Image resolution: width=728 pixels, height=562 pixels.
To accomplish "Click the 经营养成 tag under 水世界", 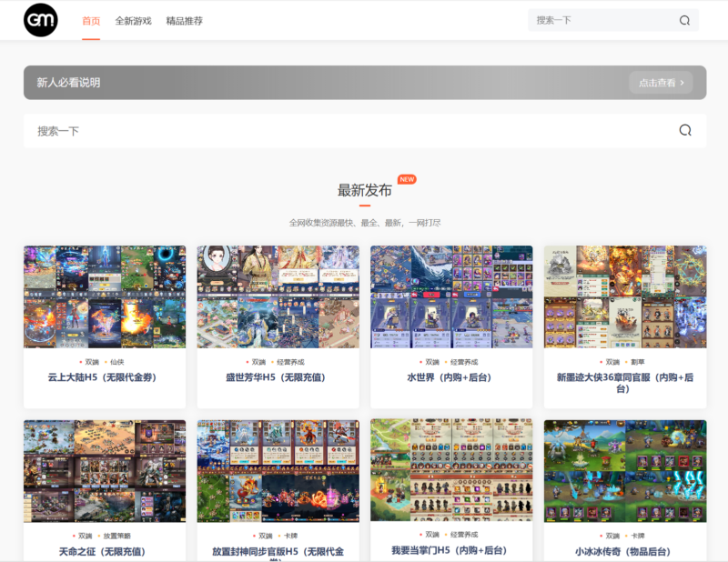I will 464,362.
